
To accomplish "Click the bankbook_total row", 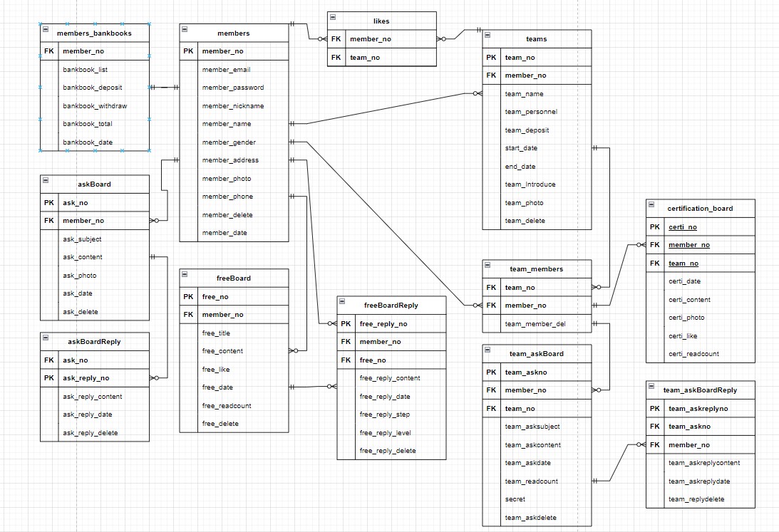I will tap(95, 124).
